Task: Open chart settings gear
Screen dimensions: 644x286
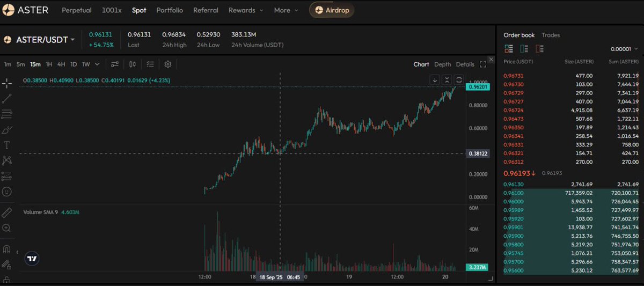Action: point(168,64)
